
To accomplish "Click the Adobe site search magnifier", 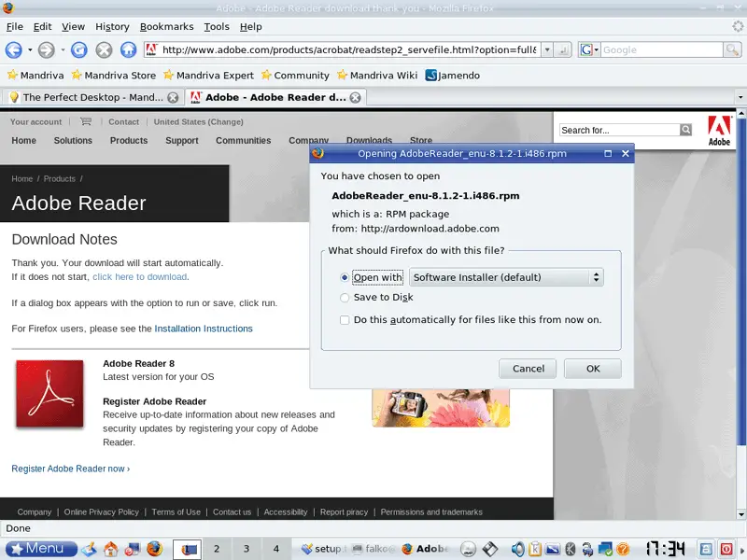I will (685, 130).
